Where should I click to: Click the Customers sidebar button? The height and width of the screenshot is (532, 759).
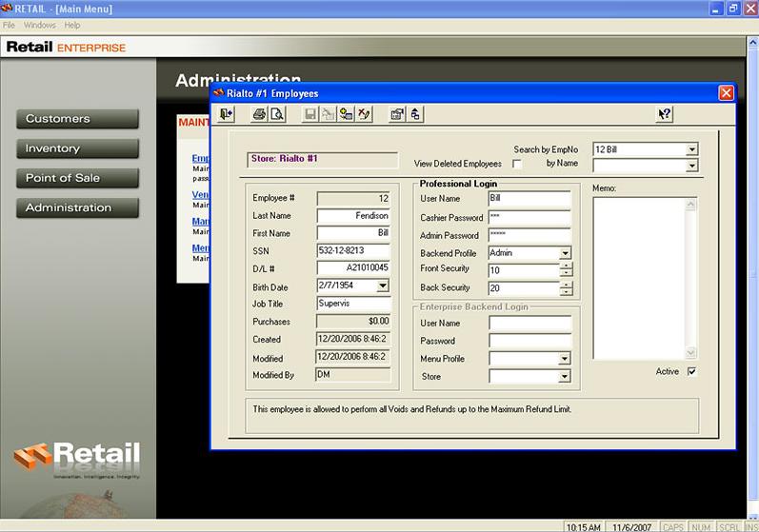click(x=77, y=119)
